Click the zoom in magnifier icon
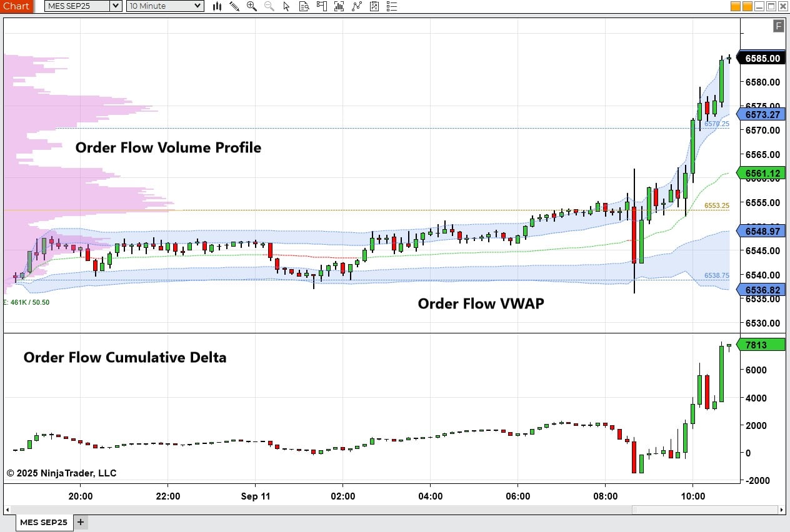Screen dimensions: 790x532 click(252, 6)
